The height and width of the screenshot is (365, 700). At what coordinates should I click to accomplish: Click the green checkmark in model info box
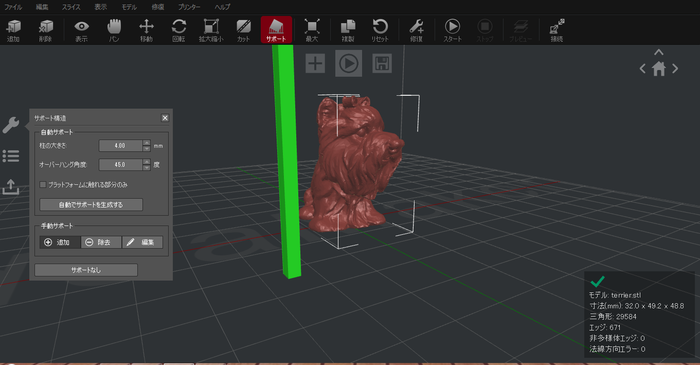597,281
